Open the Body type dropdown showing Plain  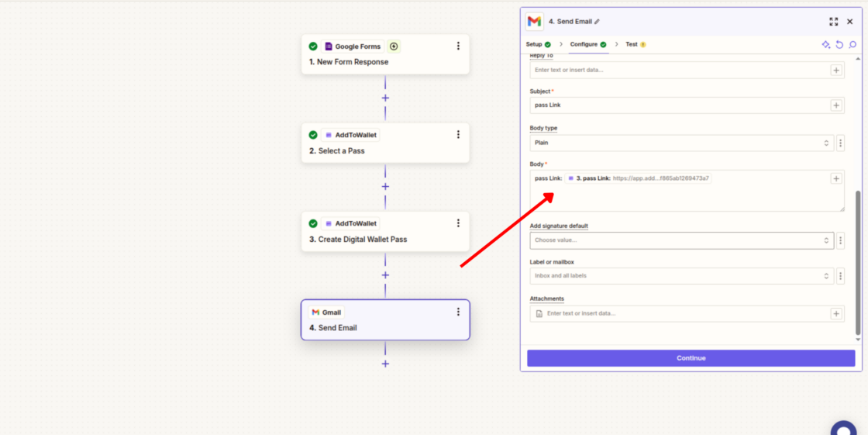(x=682, y=143)
